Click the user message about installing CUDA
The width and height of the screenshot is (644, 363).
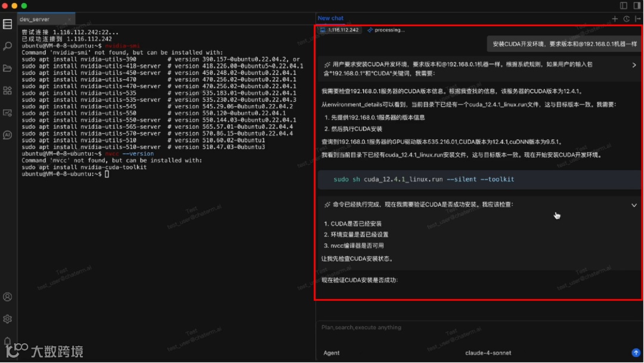(564, 44)
